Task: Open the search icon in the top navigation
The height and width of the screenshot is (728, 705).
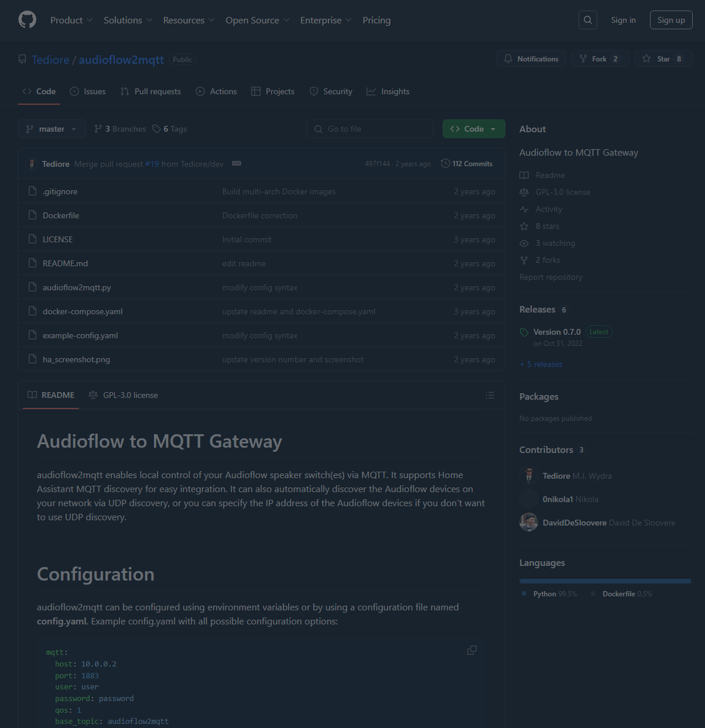Action: coord(587,19)
